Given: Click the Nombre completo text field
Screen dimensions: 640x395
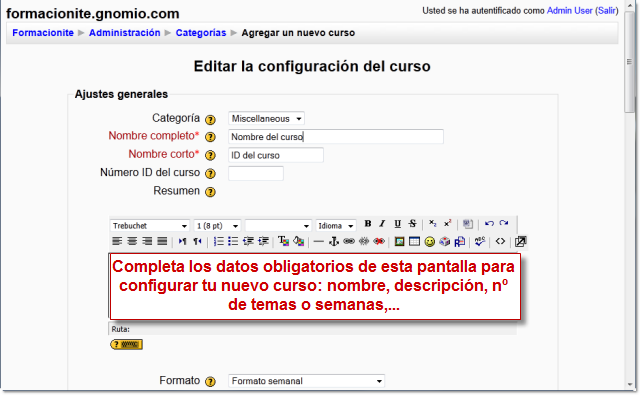Looking at the screenshot, I should pyautogui.click(x=336, y=137).
